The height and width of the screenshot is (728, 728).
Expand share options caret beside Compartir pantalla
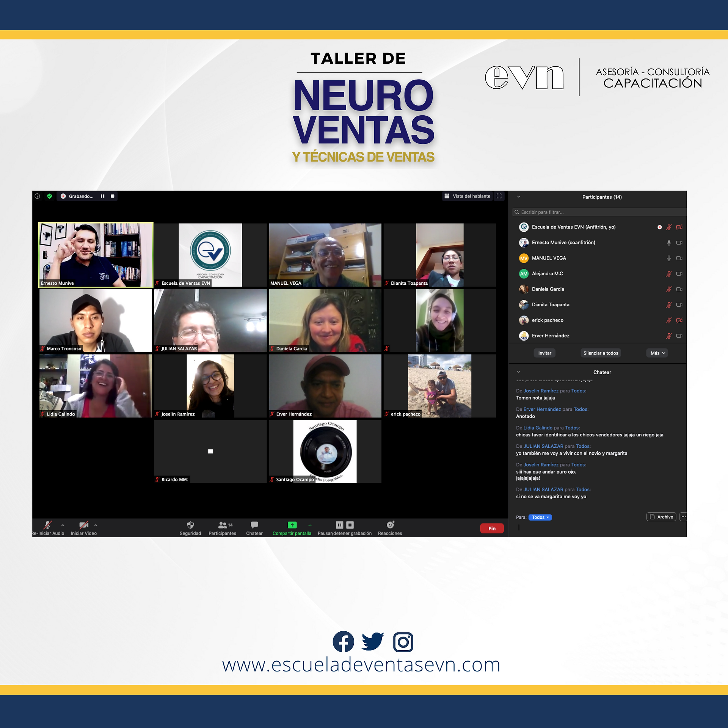[x=310, y=525]
